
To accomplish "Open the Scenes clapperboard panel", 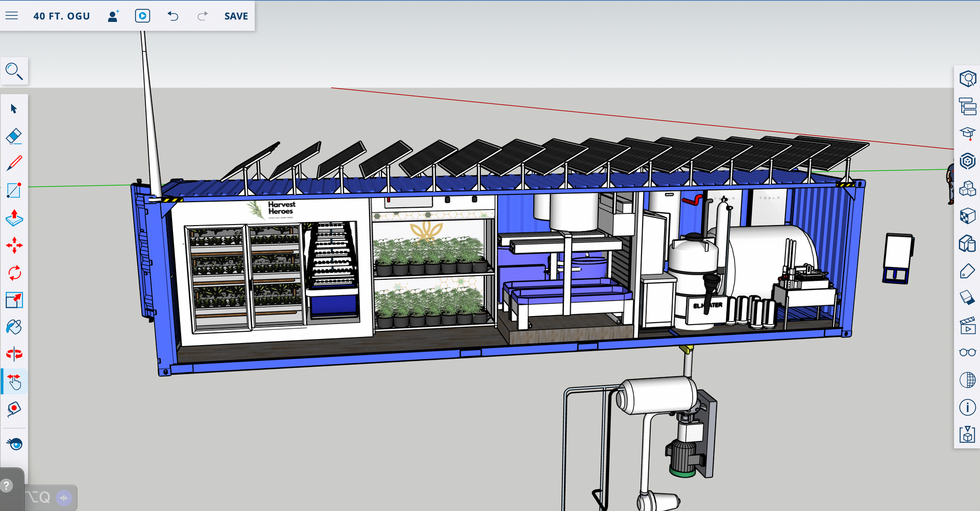I will pos(967,326).
